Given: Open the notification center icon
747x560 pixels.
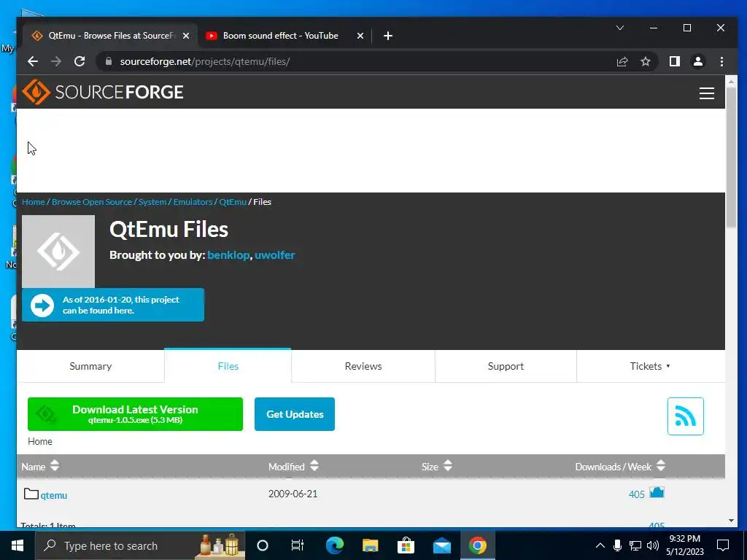Looking at the screenshot, I should (x=723, y=545).
